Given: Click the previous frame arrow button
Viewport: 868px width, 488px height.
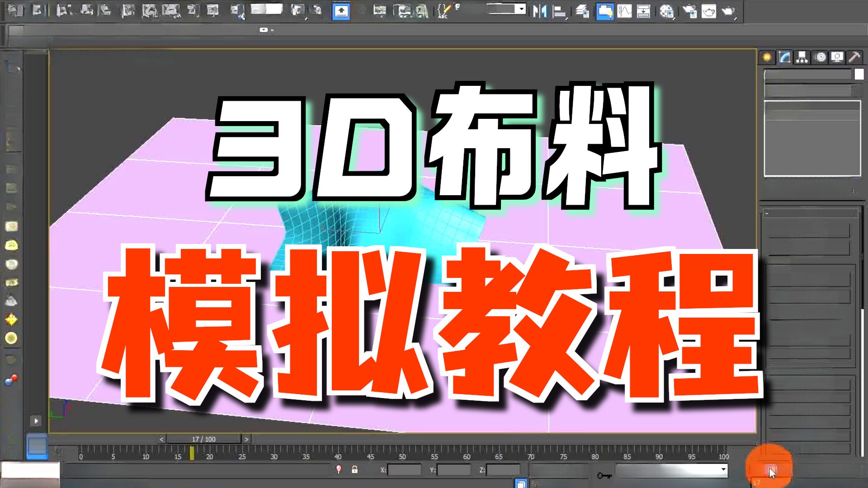Looking at the screenshot, I should click(161, 438).
